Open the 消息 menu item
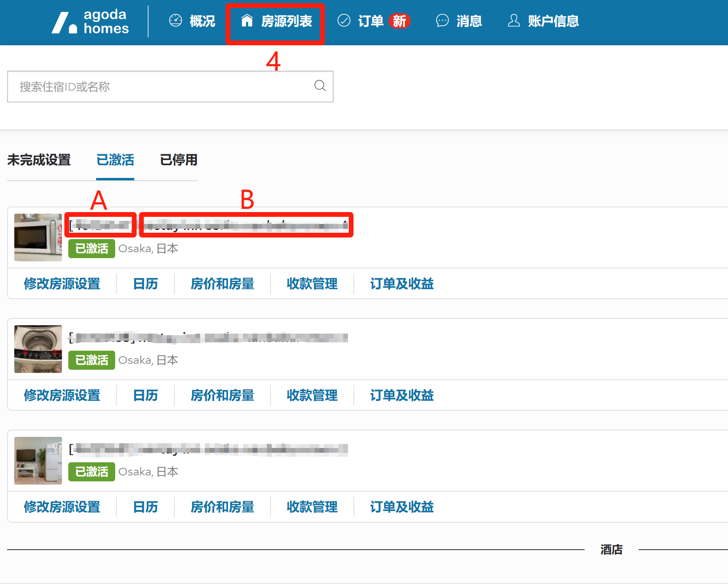The width and height of the screenshot is (728, 585). tap(469, 21)
